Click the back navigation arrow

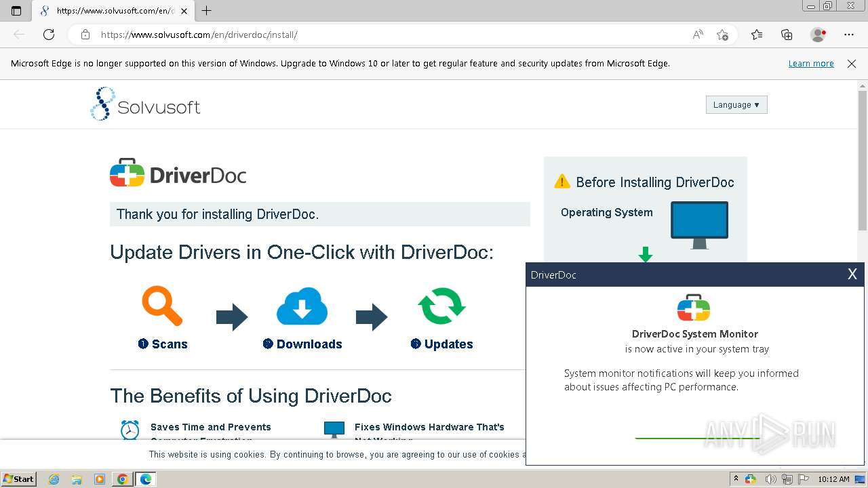click(19, 35)
